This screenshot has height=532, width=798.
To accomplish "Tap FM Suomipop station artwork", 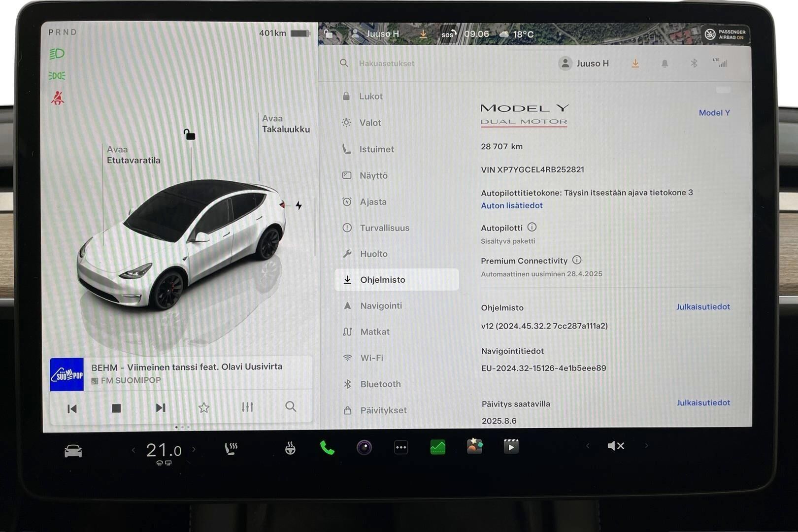I will [x=67, y=374].
